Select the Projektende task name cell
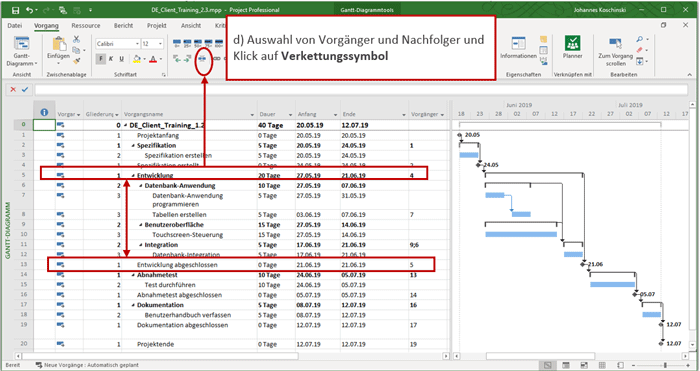The image size is (700, 371). pyautogui.click(x=189, y=344)
